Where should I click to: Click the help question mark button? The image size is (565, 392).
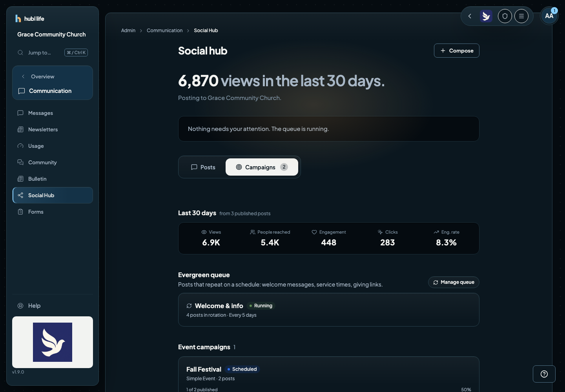click(544, 374)
